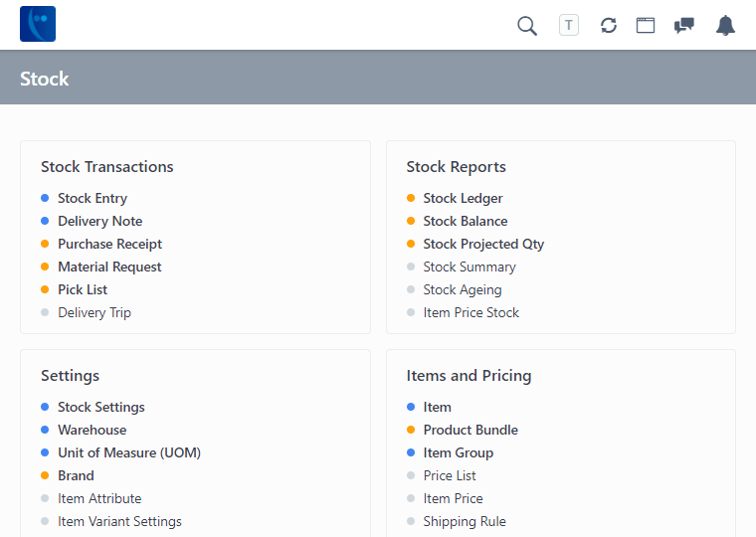Open Stock Ageing report
Viewport: 756px width, 537px height.
click(x=462, y=289)
